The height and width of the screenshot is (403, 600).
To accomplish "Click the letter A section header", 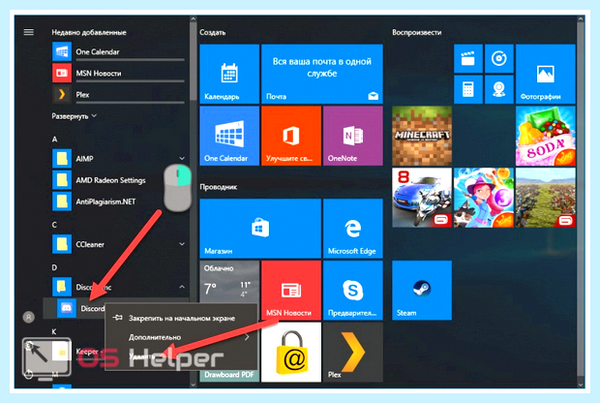I will pyautogui.click(x=54, y=139).
